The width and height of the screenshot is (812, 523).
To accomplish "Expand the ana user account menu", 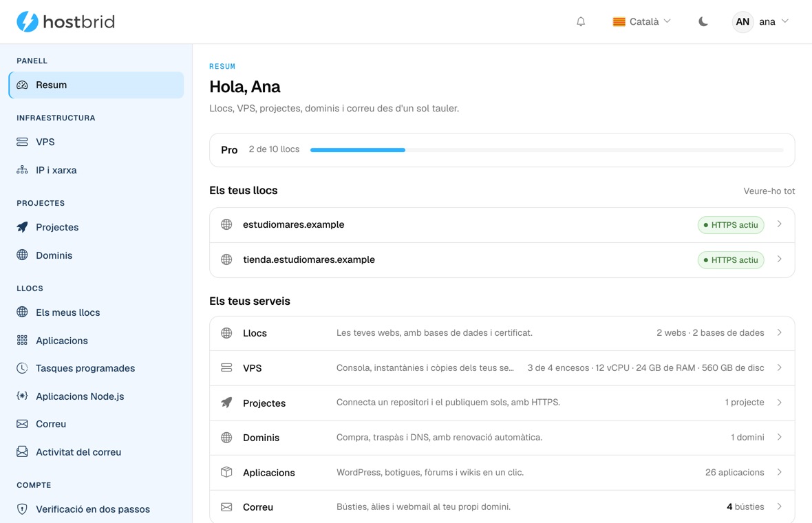I will click(760, 22).
